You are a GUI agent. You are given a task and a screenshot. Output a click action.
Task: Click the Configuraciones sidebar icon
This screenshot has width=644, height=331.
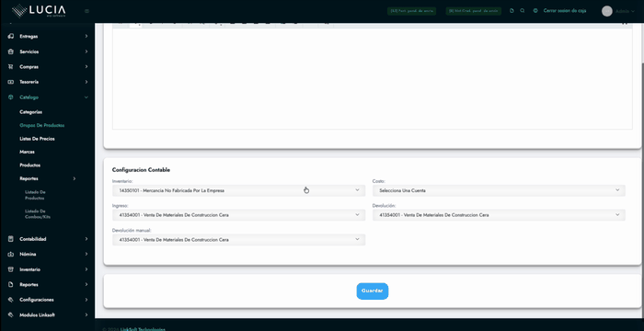tap(11, 300)
